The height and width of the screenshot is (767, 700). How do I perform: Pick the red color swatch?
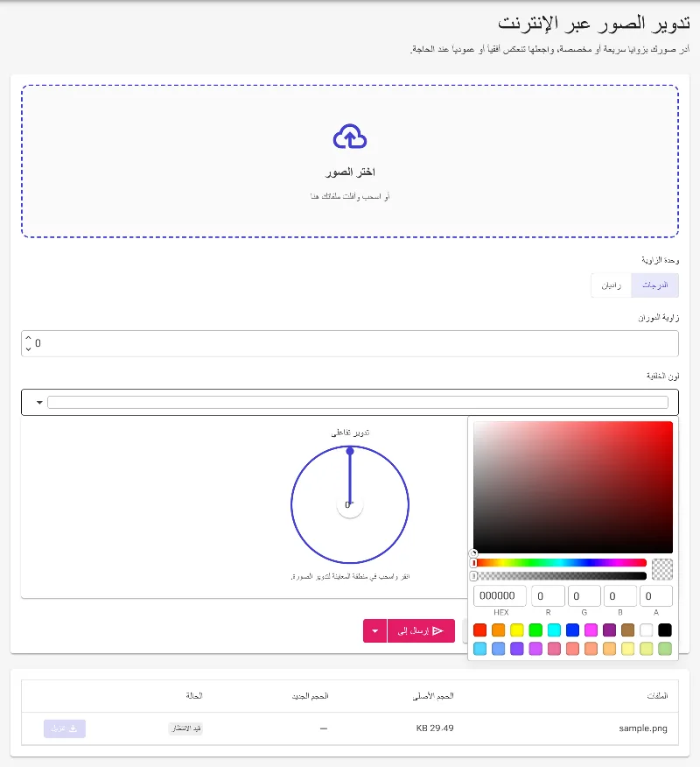coord(480,630)
